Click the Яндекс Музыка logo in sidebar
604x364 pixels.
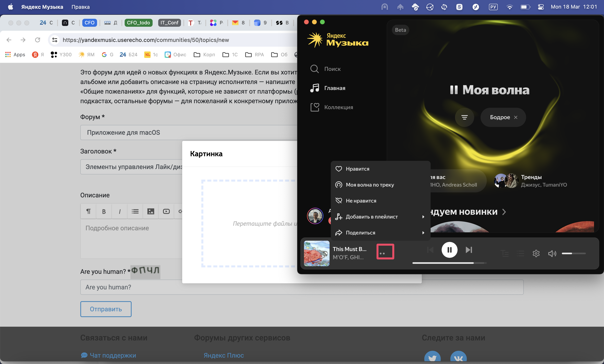click(338, 40)
